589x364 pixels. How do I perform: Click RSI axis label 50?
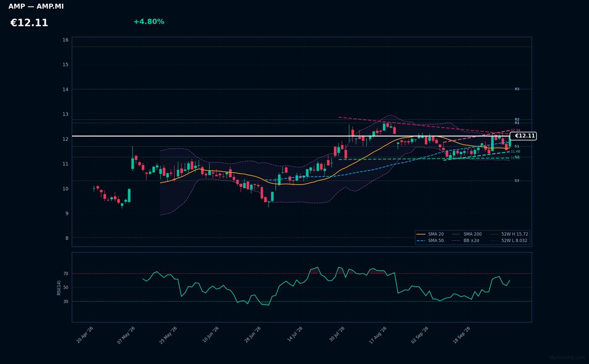pos(66,287)
